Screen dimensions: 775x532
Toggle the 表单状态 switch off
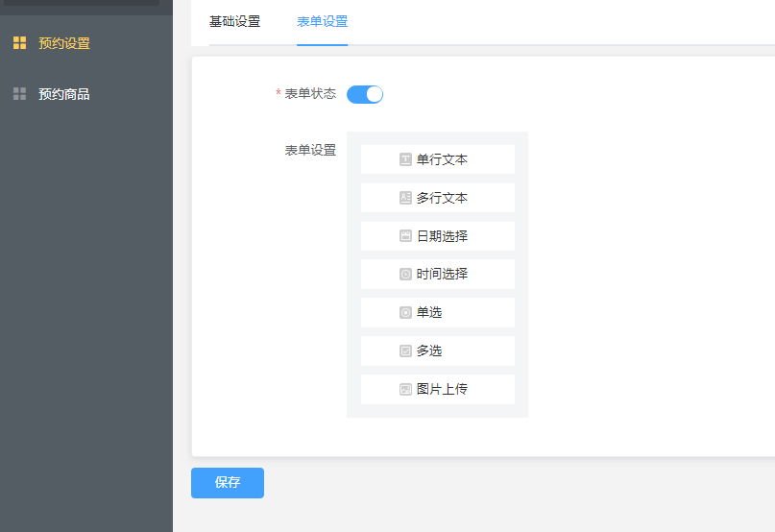pyautogui.click(x=365, y=94)
